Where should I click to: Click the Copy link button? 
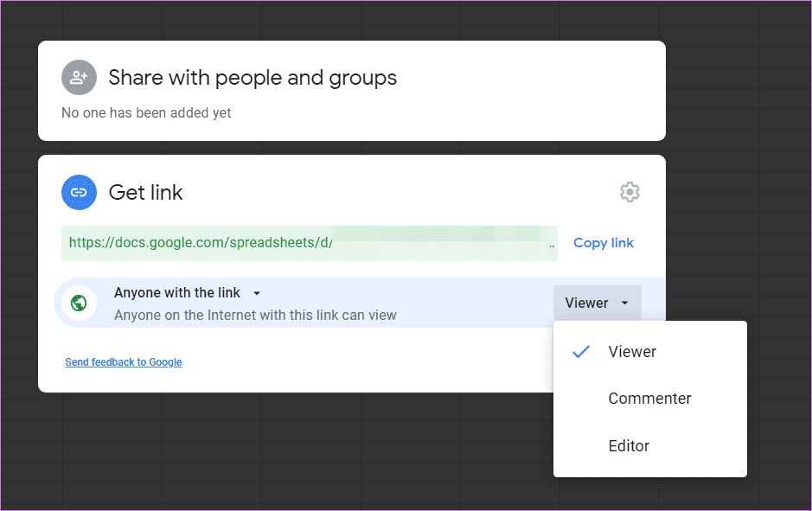(604, 243)
